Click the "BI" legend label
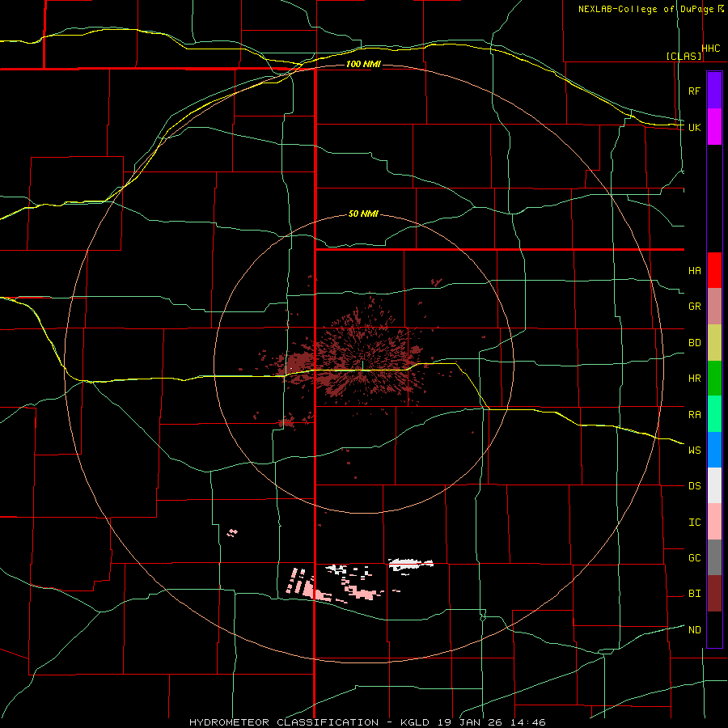 click(x=695, y=594)
